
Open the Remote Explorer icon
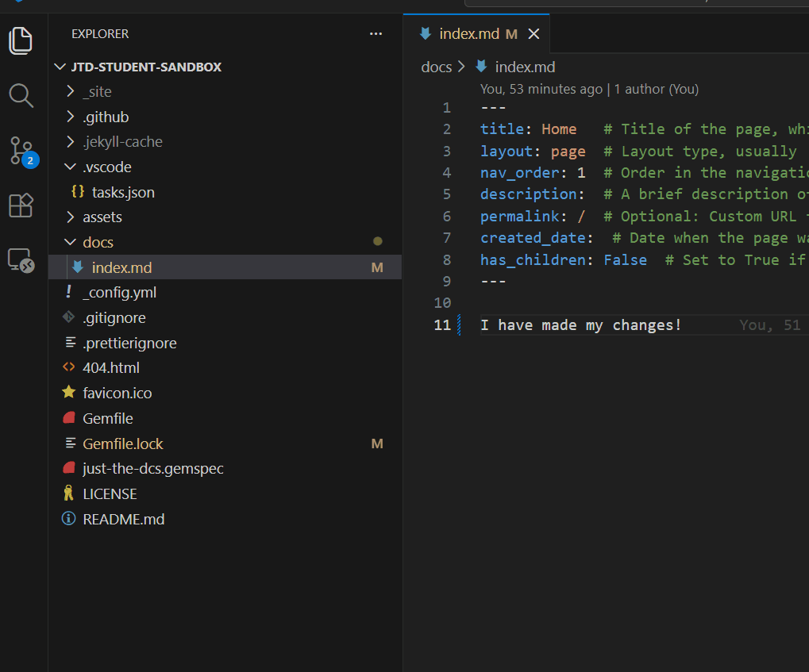[x=21, y=260]
